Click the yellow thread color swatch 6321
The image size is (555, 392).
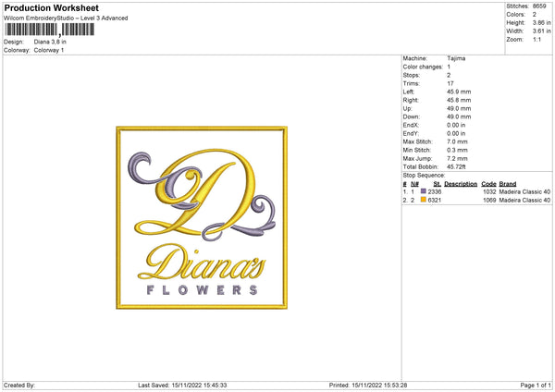[424, 200]
